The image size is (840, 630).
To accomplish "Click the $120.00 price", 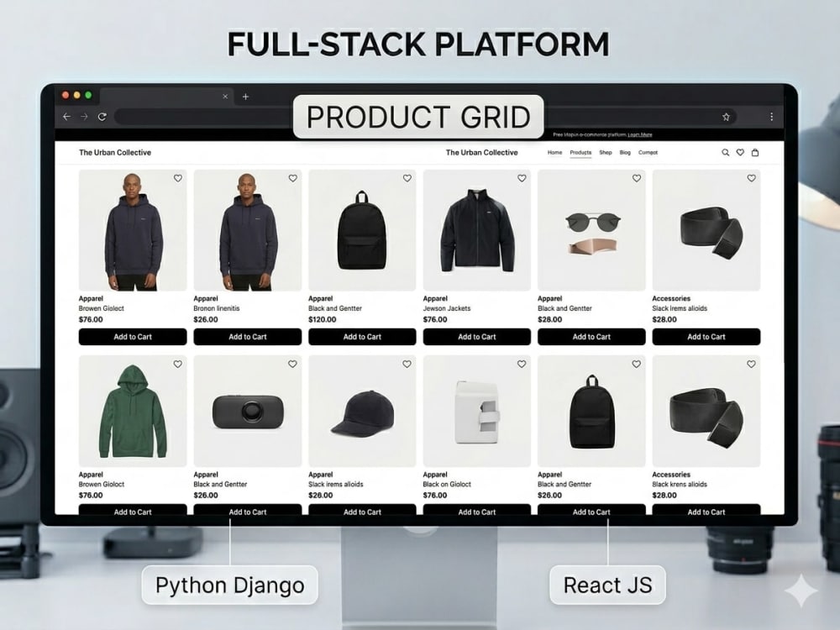I will 322,320.
